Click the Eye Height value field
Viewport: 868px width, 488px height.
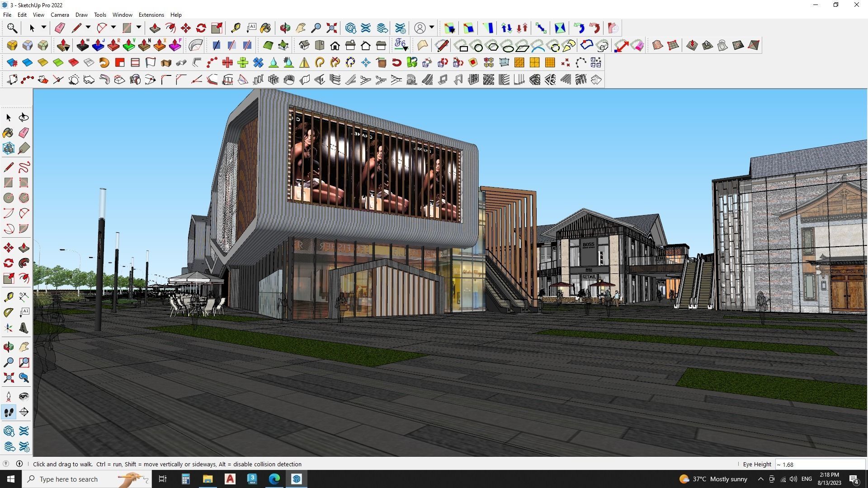click(x=820, y=465)
